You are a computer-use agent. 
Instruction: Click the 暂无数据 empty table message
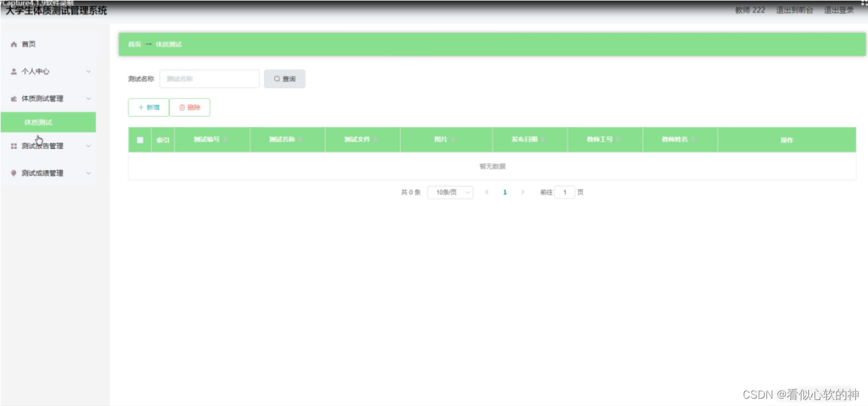point(492,166)
